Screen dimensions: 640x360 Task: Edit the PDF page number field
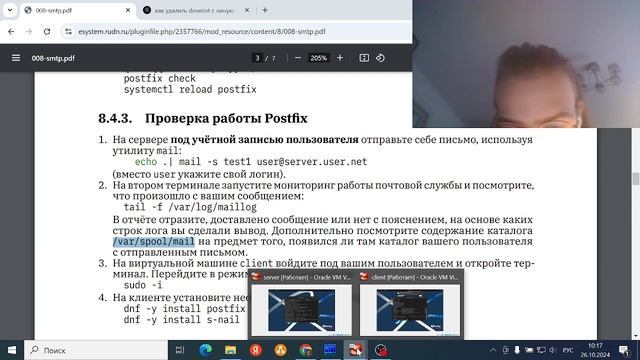click(257, 58)
